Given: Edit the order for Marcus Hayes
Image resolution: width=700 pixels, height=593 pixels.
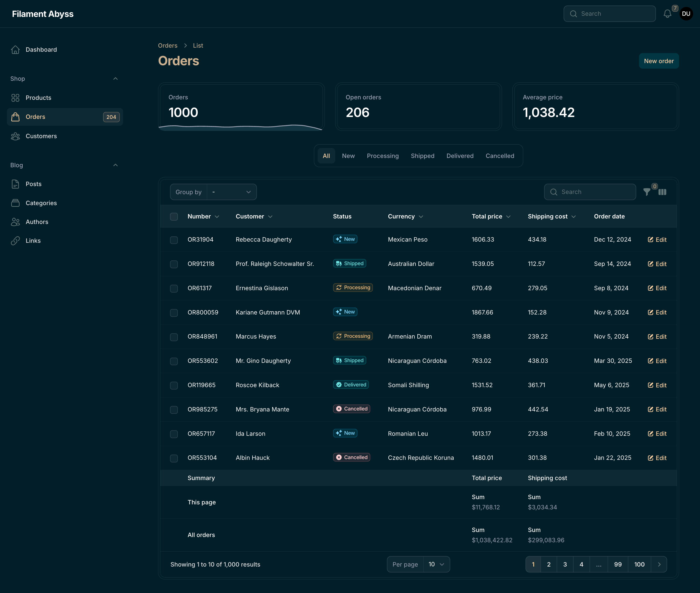Looking at the screenshot, I should coord(657,336).
